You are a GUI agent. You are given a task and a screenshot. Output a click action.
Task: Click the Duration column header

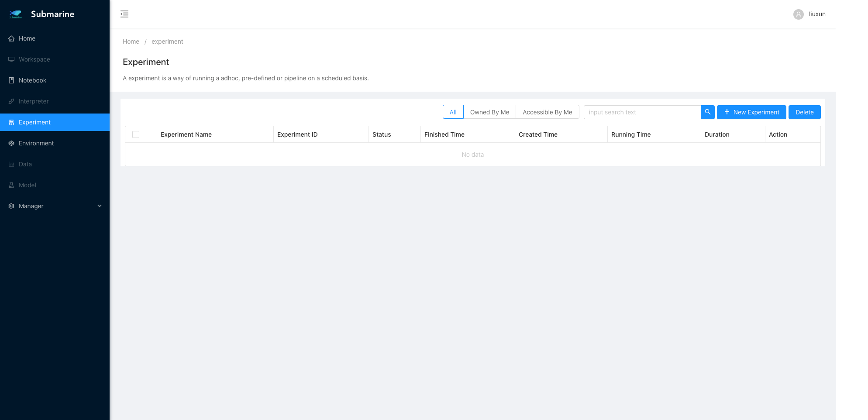733,134
